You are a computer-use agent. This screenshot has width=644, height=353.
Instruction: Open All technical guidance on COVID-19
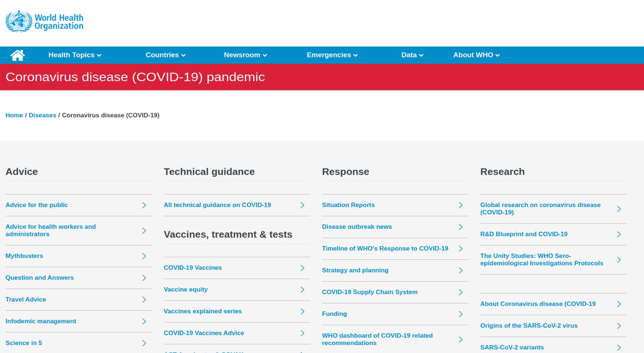coord(217,205)
